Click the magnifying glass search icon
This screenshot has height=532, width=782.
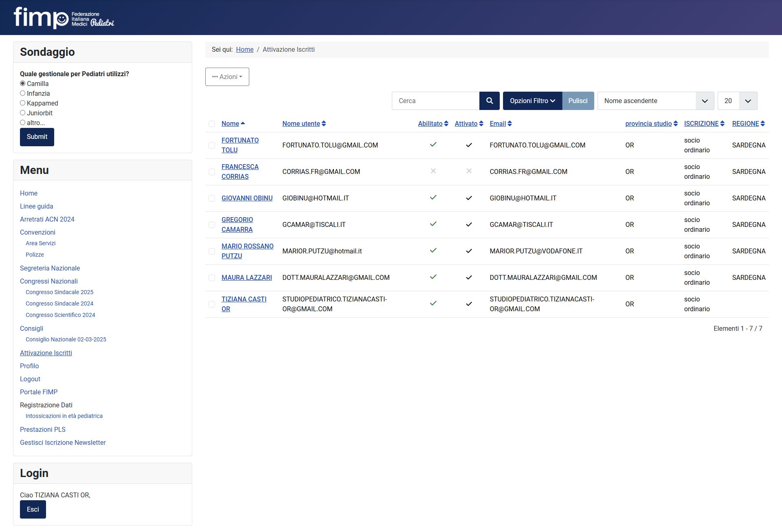coord(489,101)
